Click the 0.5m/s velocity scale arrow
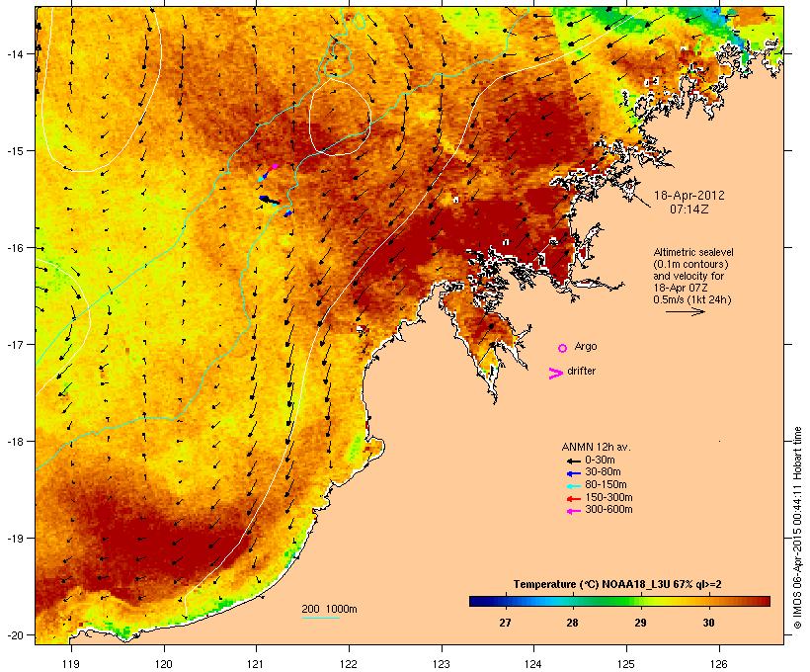Viewport: 810px width, 672px height. [x=685, y=311]
